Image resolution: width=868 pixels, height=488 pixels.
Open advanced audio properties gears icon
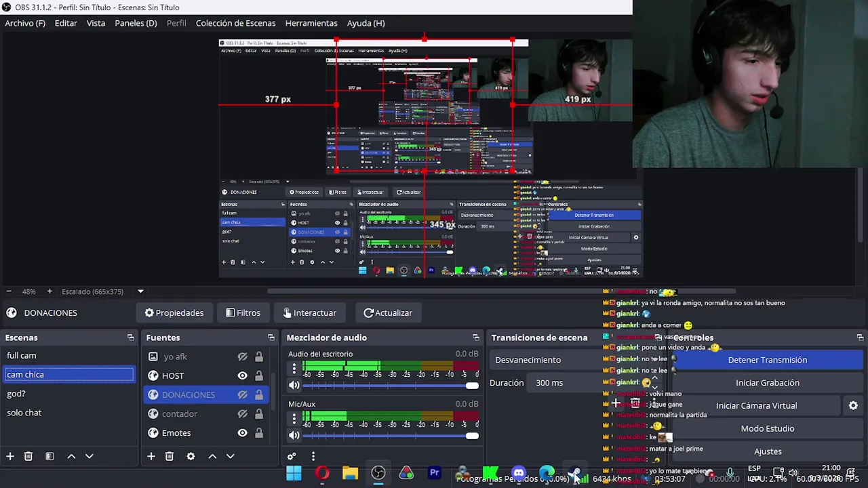(292, 456)
